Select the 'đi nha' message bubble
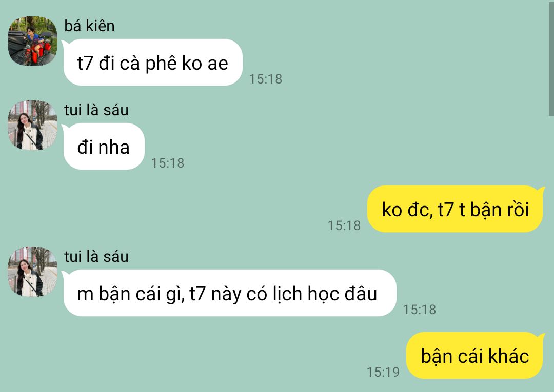 (x=104, y=147)
